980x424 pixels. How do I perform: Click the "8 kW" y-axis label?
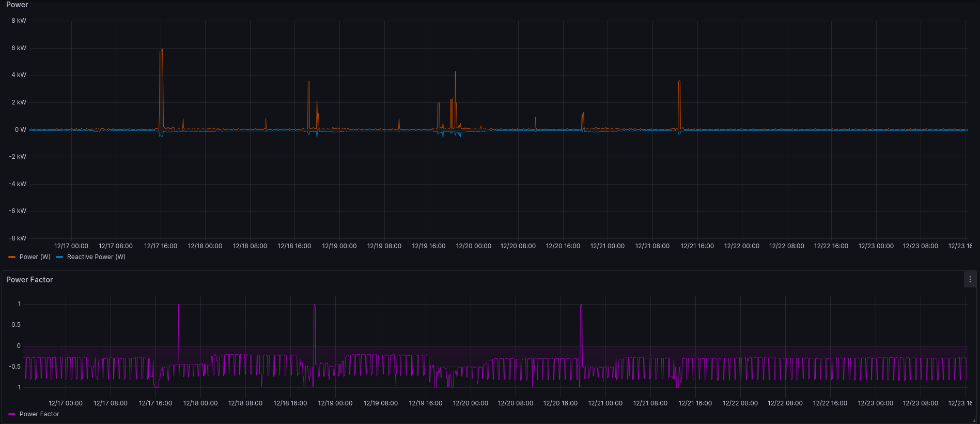click(x=19, y=21)
